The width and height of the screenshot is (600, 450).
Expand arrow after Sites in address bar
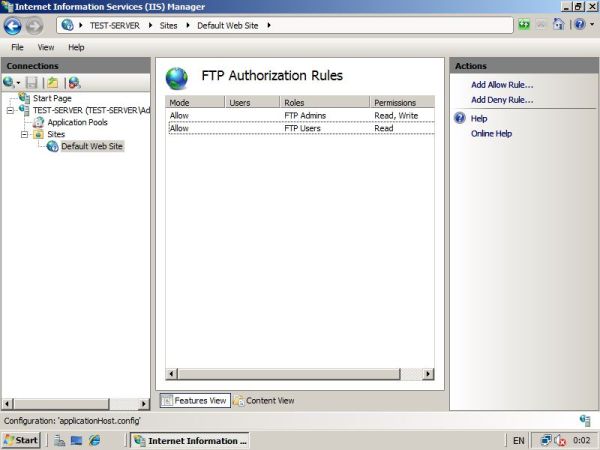click(x=188, y=25)
